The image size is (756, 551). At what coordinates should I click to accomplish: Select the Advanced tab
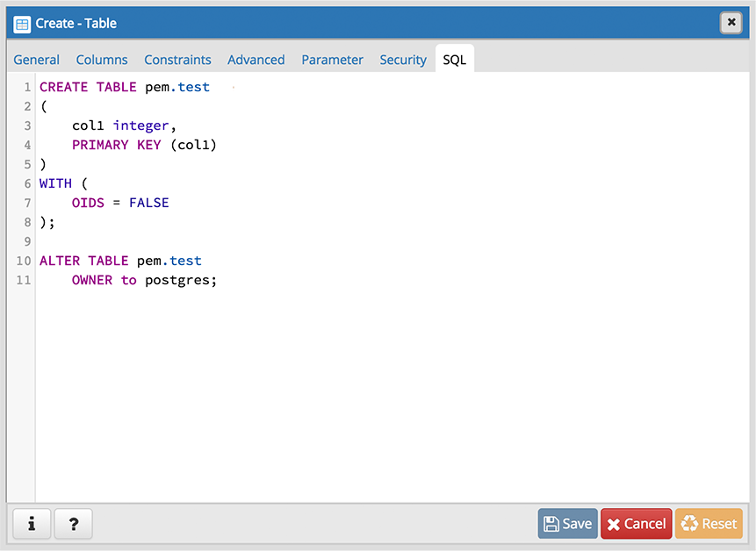[256, 60]
